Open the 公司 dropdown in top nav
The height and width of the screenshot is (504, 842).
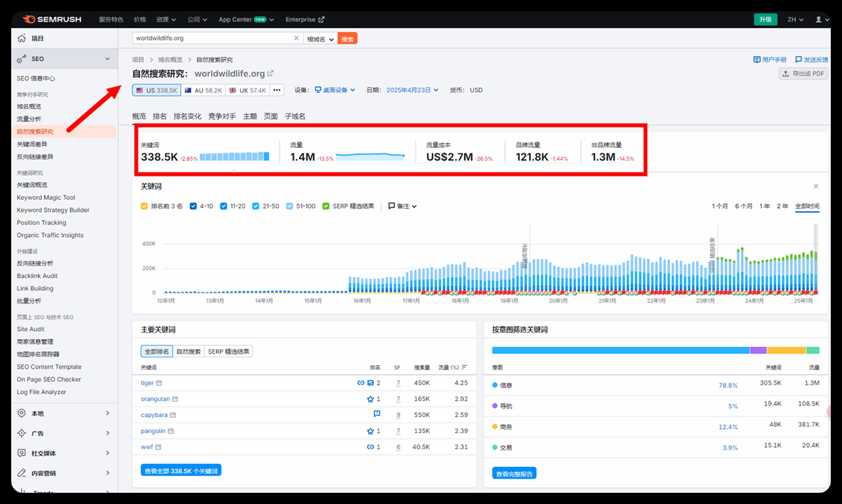tap(199, 20)
